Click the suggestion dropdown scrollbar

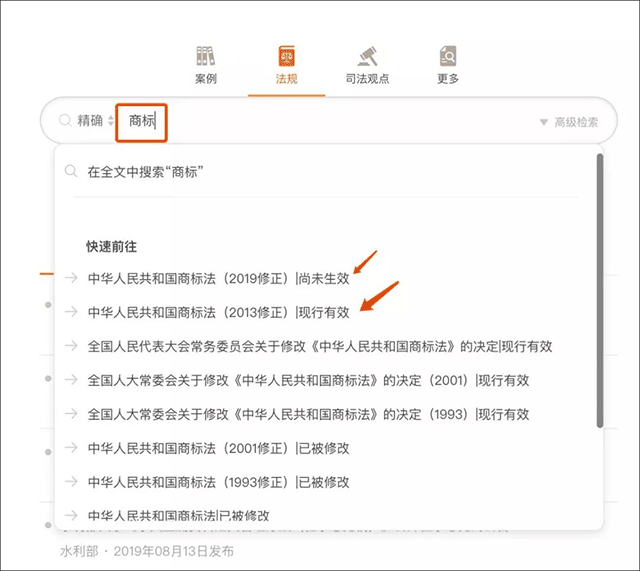click(599, 290)
